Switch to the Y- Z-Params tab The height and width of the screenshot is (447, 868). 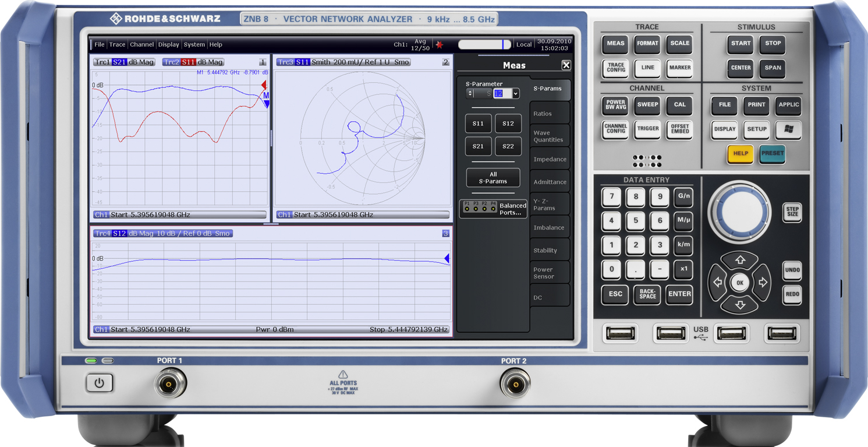(x=550, y=205)
